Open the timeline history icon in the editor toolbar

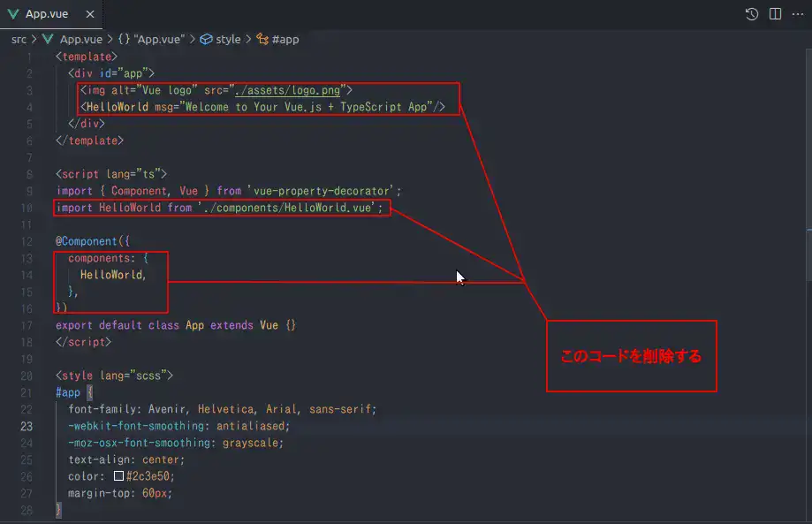click(752, 13)
